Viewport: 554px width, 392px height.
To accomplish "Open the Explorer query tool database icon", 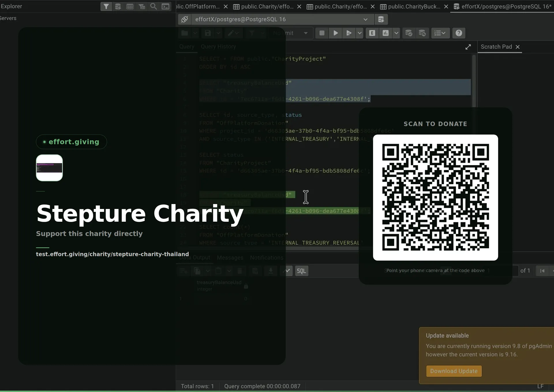I will click(118, 6).
